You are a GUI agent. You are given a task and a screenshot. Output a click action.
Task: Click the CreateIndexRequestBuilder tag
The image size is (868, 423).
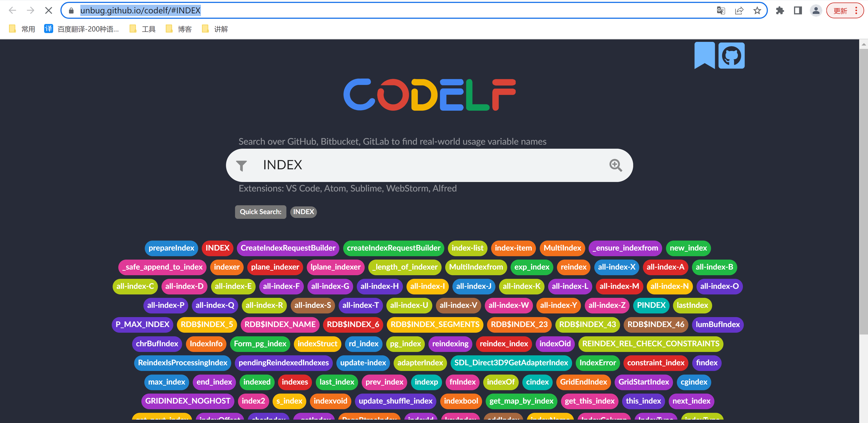click(x=288, y=248)
